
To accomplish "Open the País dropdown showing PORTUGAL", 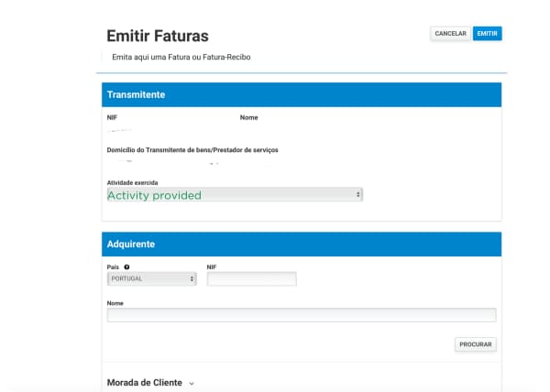I will click(x=151, y=278).
